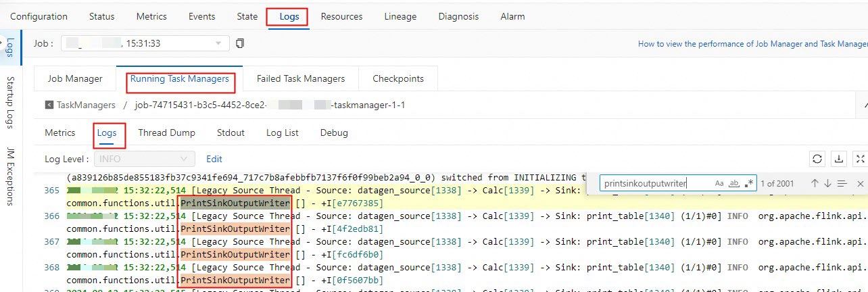Close the find search box
Image resolution: width=868 pixels, height=292 pixels.
tap(860, 183)
